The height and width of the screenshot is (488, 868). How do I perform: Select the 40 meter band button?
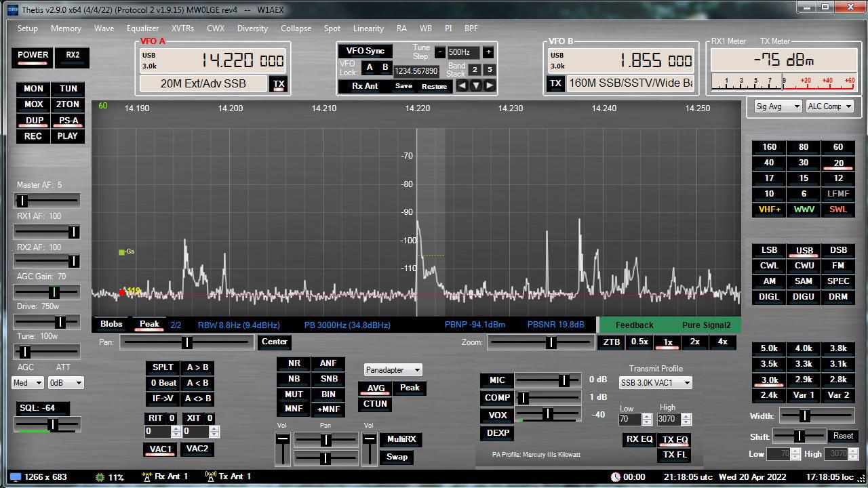[x=768, y=163]
